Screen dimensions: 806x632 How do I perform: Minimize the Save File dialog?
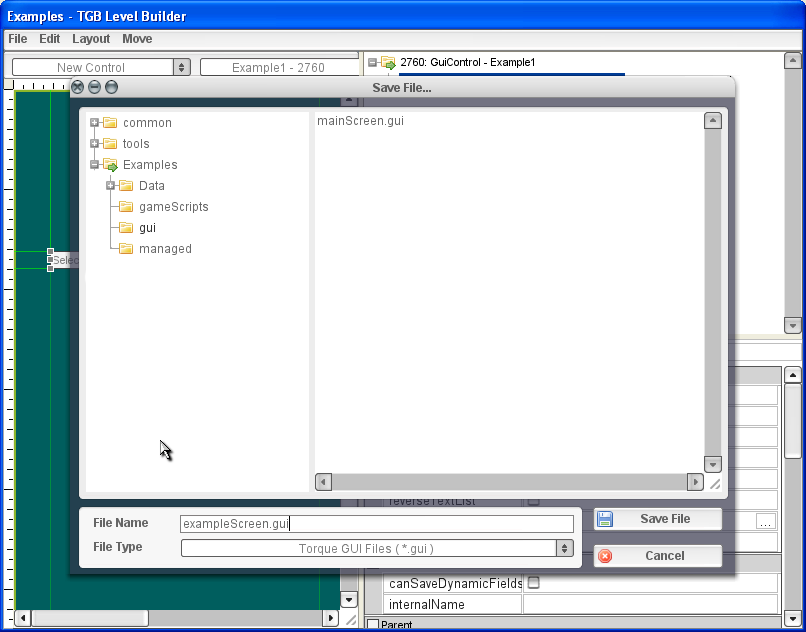(94, 87)
